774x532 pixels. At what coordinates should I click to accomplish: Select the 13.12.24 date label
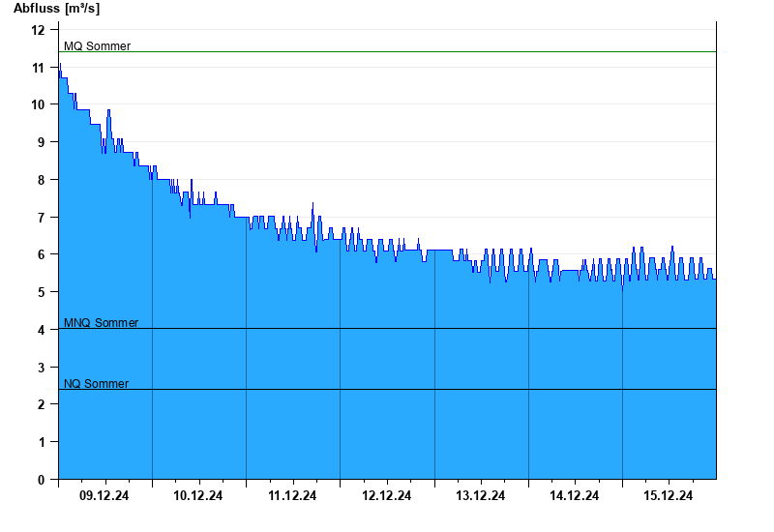[480, 495]
